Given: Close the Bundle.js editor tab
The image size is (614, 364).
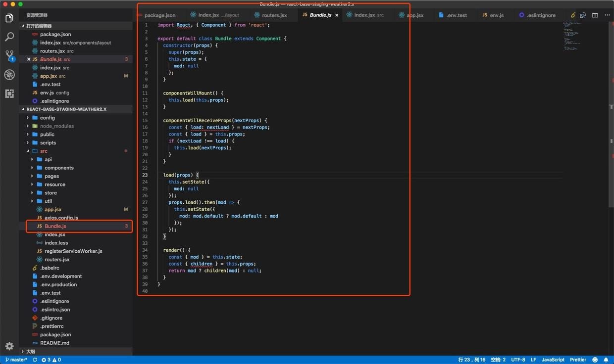Looking at the screenshot, I should (337, 15).
